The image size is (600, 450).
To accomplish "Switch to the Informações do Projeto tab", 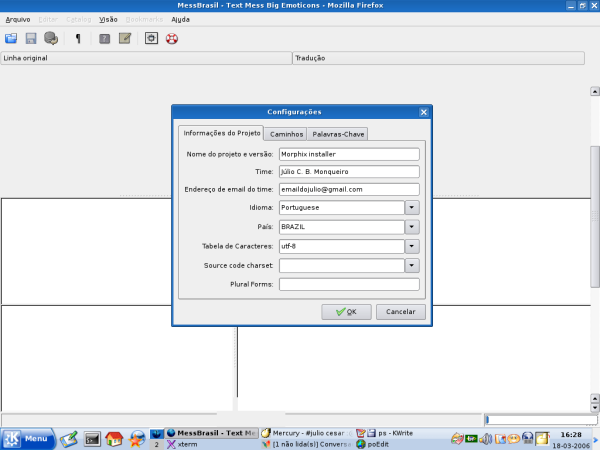I will 222,133.
